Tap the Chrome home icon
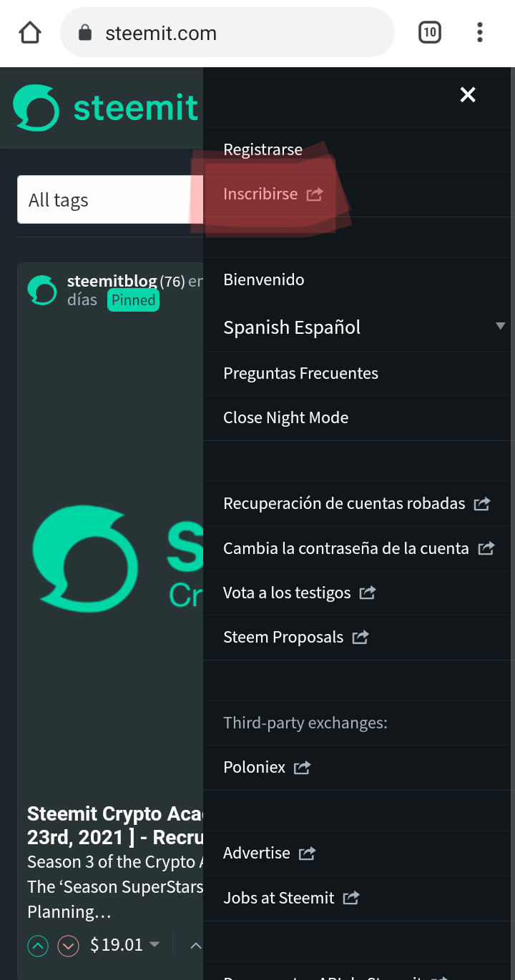Screen dimensions: 515x980 pos(30,33)
